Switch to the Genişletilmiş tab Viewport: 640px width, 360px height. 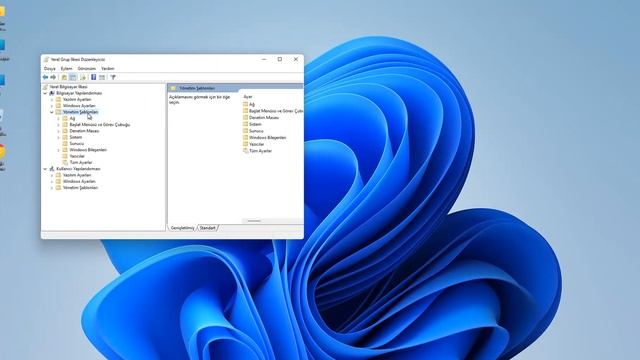click(x=182, y=228)
